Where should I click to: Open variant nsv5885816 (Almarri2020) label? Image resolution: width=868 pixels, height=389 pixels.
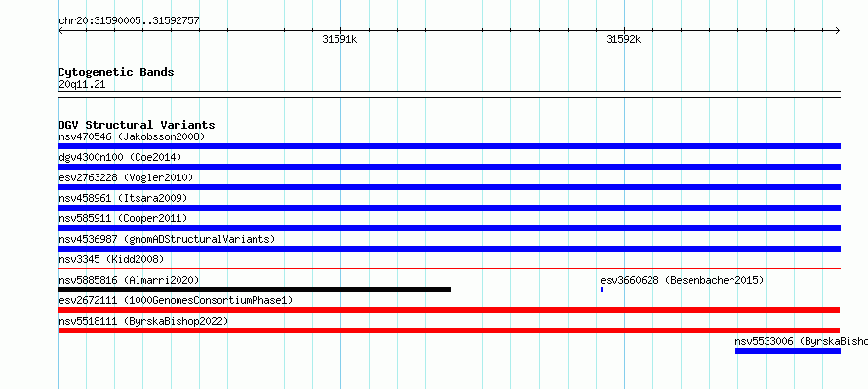(129, 280)
